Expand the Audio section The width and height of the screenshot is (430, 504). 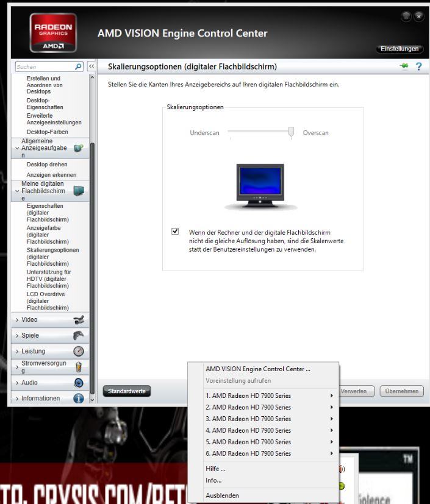click(x=17, y=383)
